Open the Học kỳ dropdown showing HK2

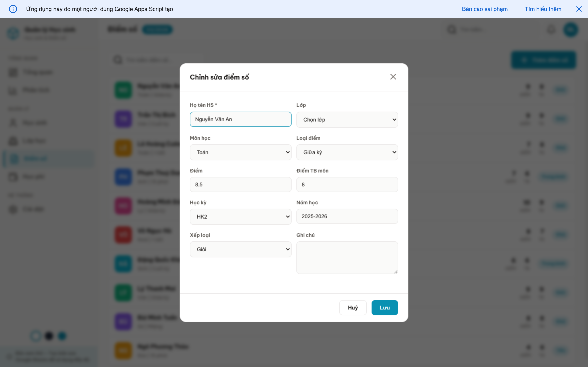click(240, 216)
